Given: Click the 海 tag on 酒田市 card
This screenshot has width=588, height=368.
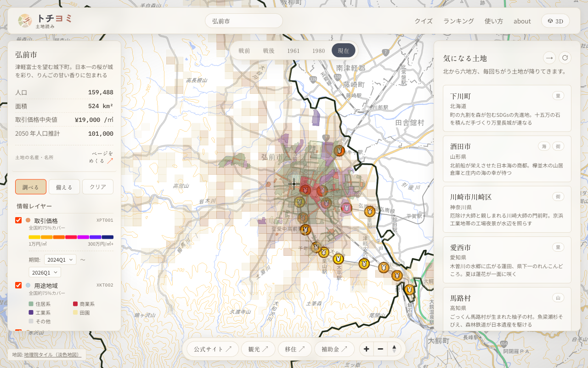Looking at the screenshot, I should [544, 146].
